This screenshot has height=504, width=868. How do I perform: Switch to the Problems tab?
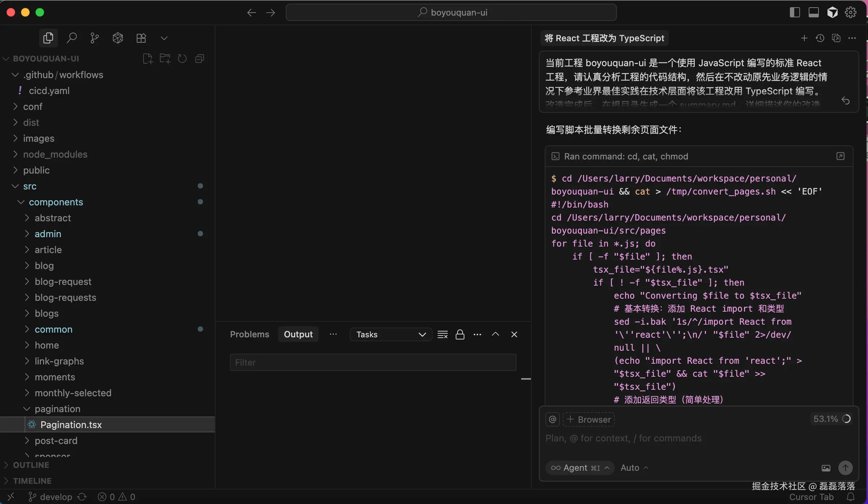249,334
